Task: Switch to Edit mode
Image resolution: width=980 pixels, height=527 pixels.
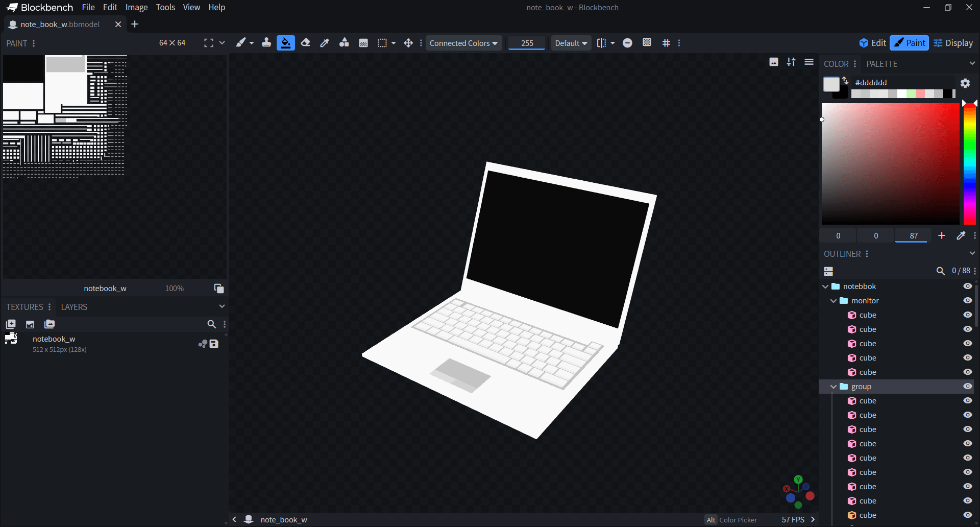Action: (872, 43)
